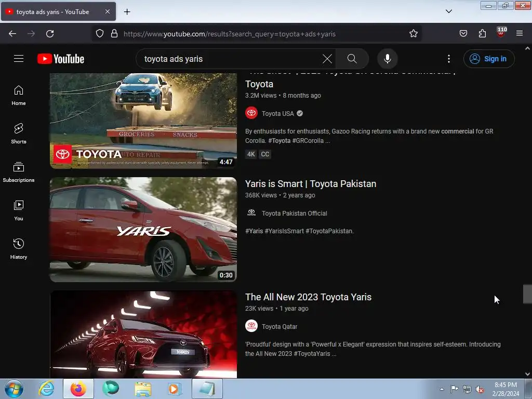532x399 pixels.
Task: Click the CC badge
Action: coord(265,154)
